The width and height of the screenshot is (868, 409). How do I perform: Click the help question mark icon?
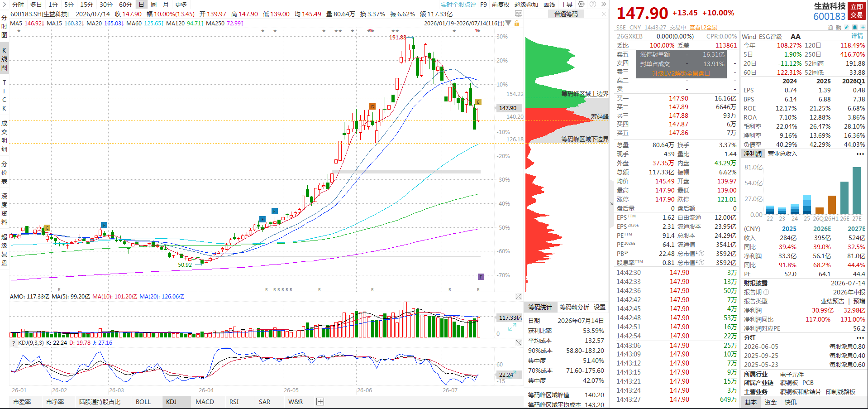click(x=593, y=4)
